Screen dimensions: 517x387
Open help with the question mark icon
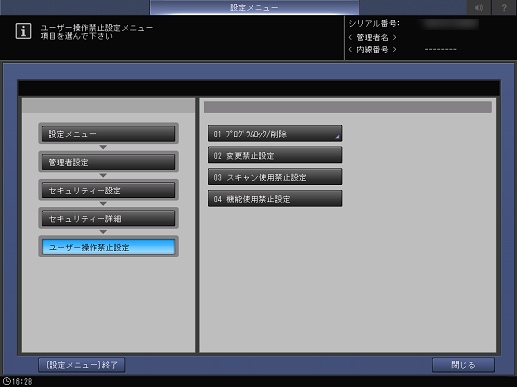click(504, 7)
